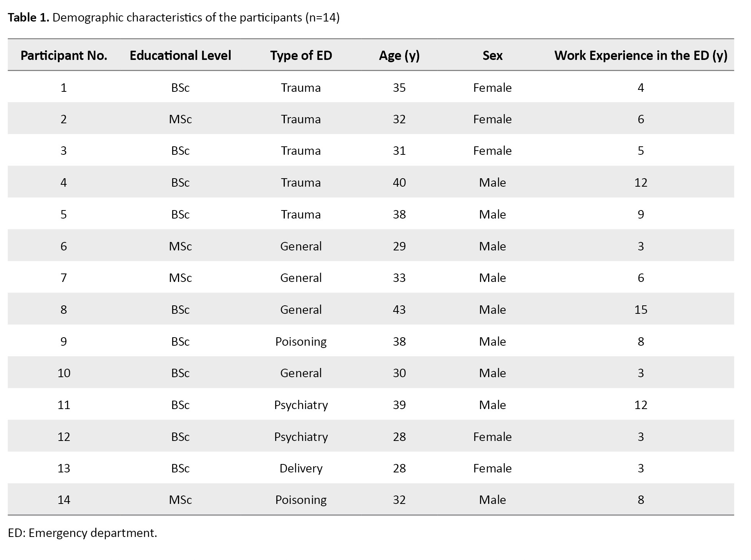The image size is (751, 560).
Task: Click the 'Participant No.' column header
Action: (x=64, y=56)
